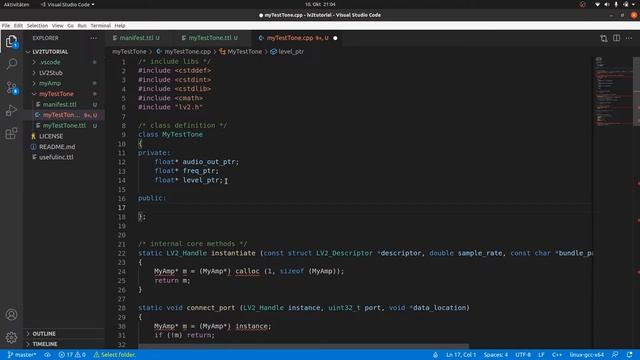Open Aktivitäten overview in top bar
Image resolution: width=640 pixels, height=360 pixels.
(16, 4)
